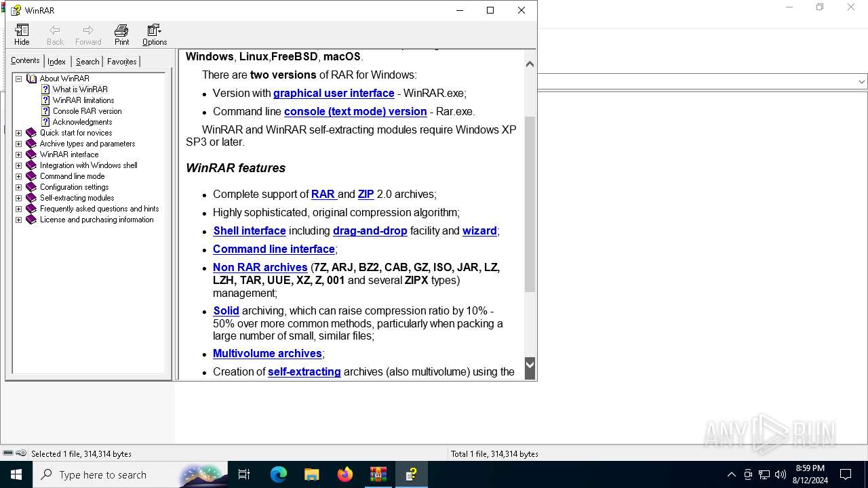The height and width of the screenshot is (488, 868).
Task: Expand Command line mode node
Action: point(19,176)
